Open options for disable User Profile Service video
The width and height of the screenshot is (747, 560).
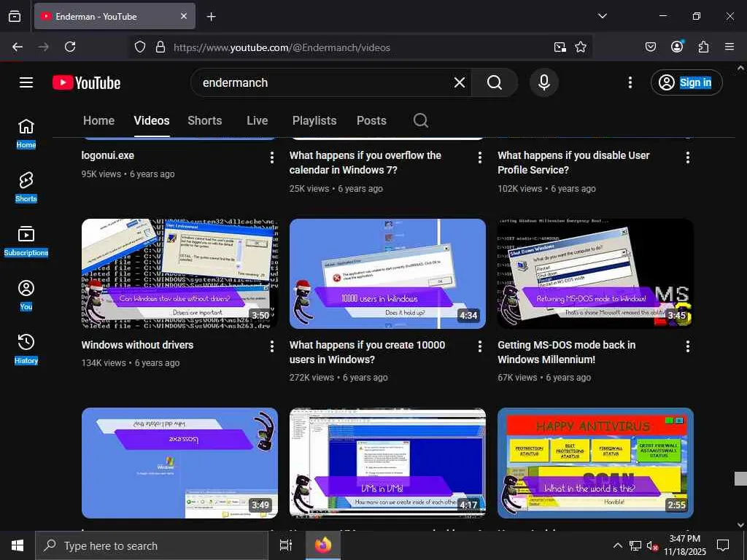click(x=687, y=157)
